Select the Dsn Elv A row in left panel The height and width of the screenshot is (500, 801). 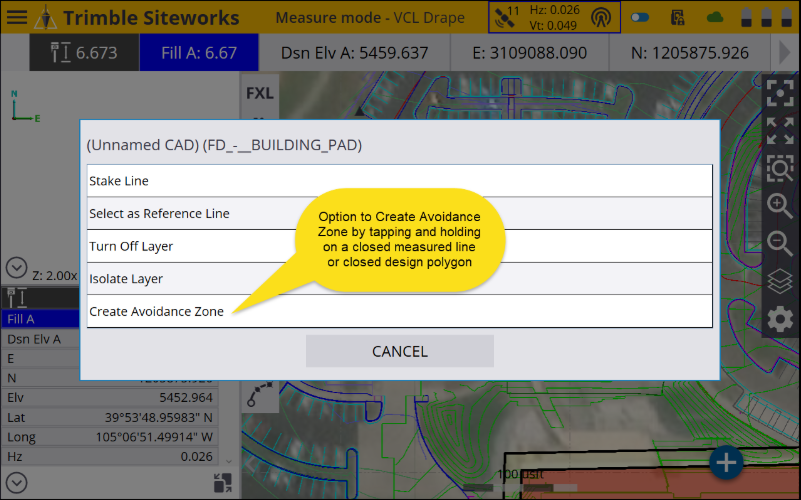click(41, 339)
